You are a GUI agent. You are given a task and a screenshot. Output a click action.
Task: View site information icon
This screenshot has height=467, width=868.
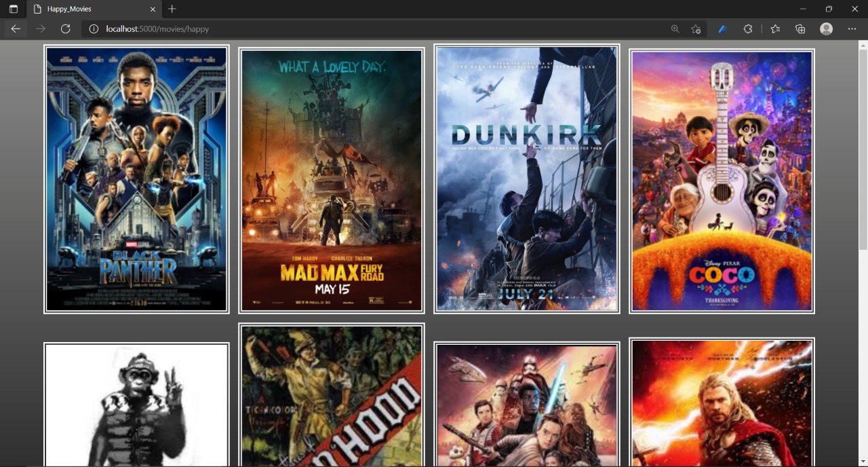pyautogui.click(x=94, y=29)
